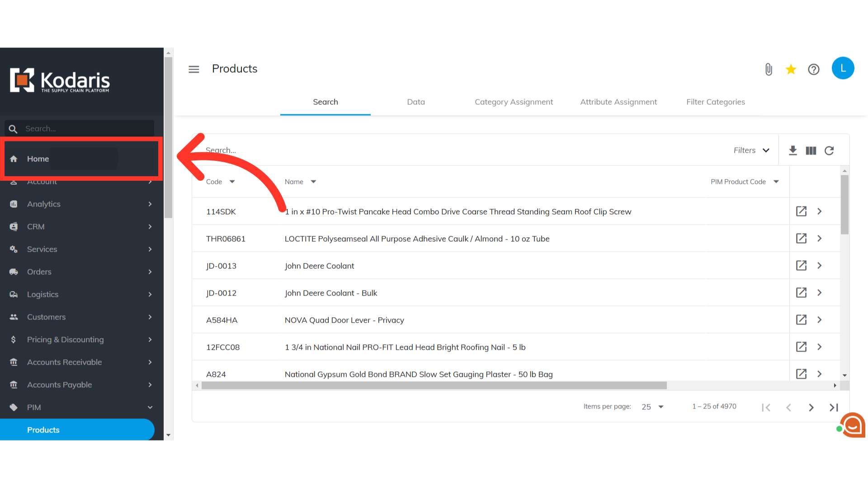The image size is (868, 488).
Task: Click the hamburger menu icon
Action: pos(194,69)
